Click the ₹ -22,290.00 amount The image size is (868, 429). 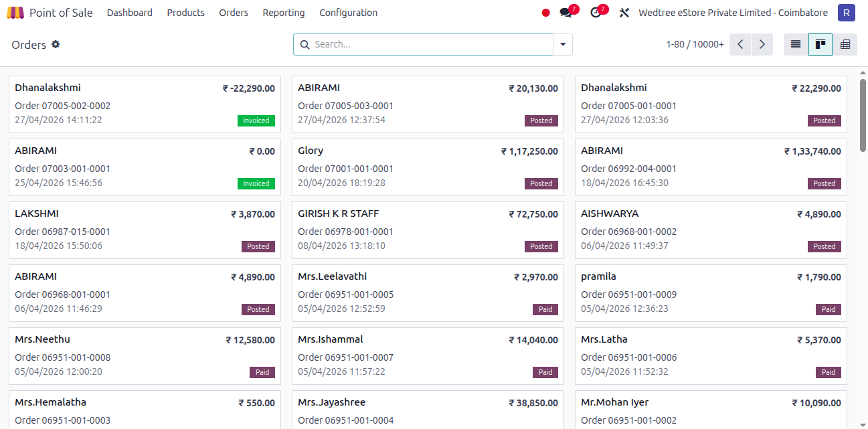click(249, 88)
